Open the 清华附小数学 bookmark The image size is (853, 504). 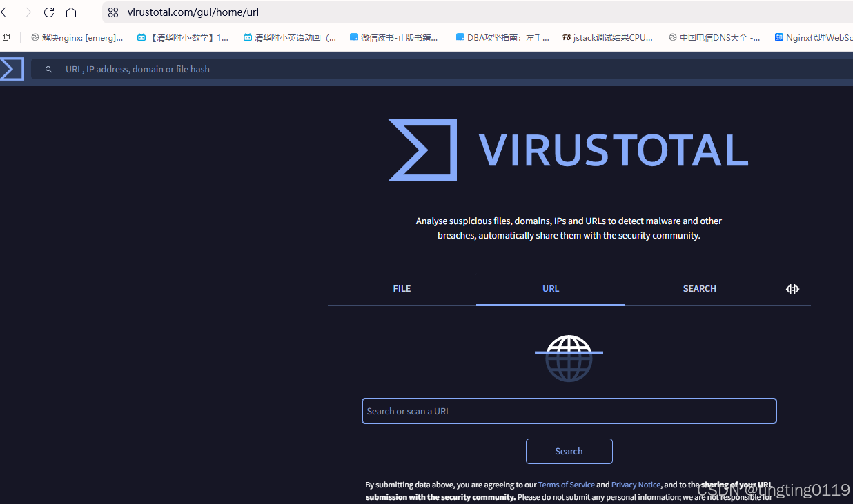point(183,38)
